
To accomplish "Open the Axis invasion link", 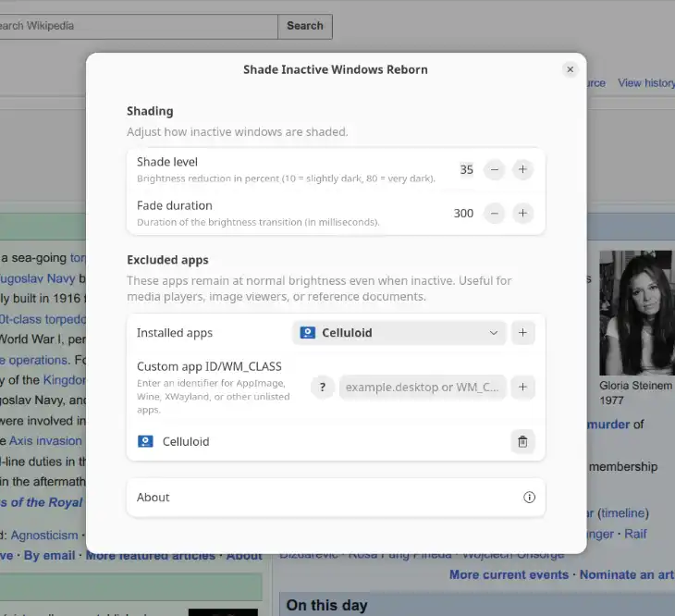I will 45,441.
